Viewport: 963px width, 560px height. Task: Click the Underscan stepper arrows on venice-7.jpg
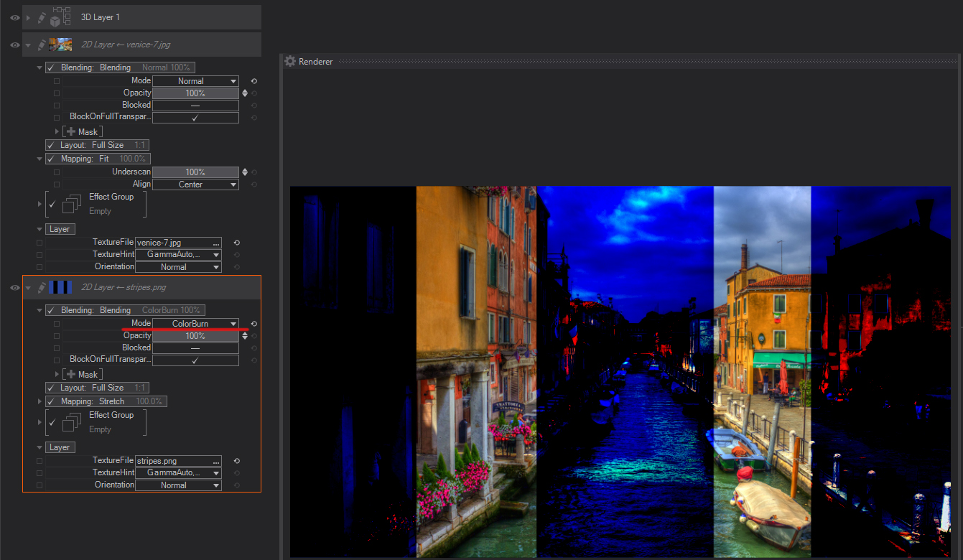tap(245, 172)
